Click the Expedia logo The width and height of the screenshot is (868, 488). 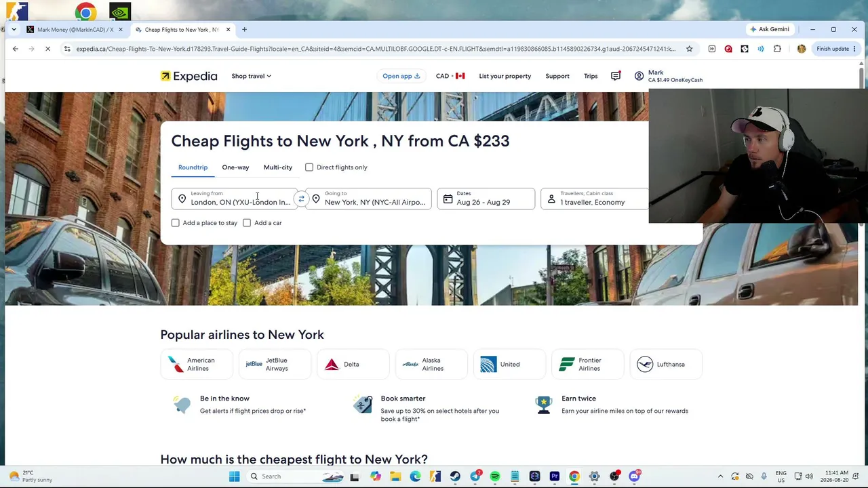189,76
